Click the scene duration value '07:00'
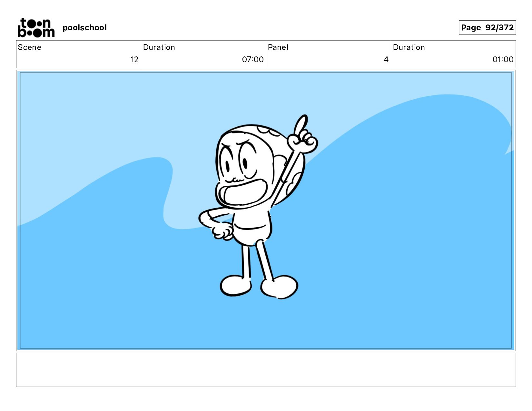The image size is (532, 411). point(253,60)
